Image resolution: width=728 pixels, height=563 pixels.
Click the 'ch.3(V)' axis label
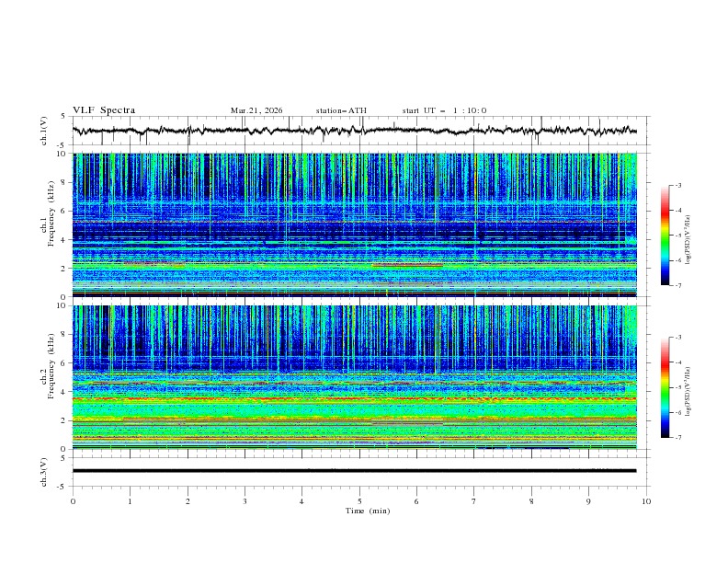44,472
